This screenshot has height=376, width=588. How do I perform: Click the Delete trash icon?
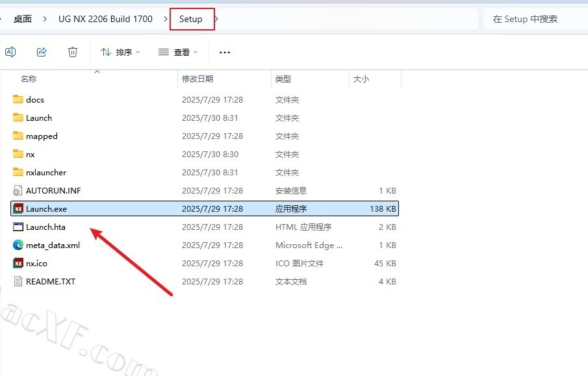pyautogui.click(x=73, y=52)
